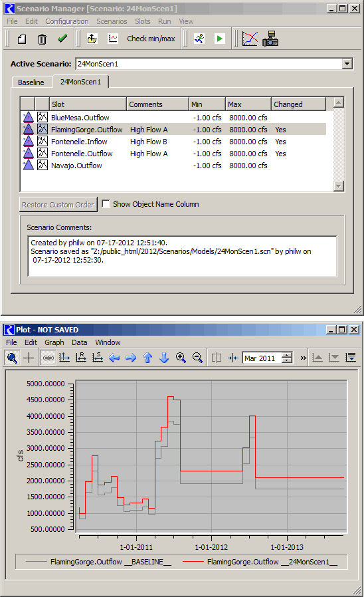The width and height of the screenshot is (364, 597).
Task: Click the green checkmark accept icon
Action: (62, 39)
